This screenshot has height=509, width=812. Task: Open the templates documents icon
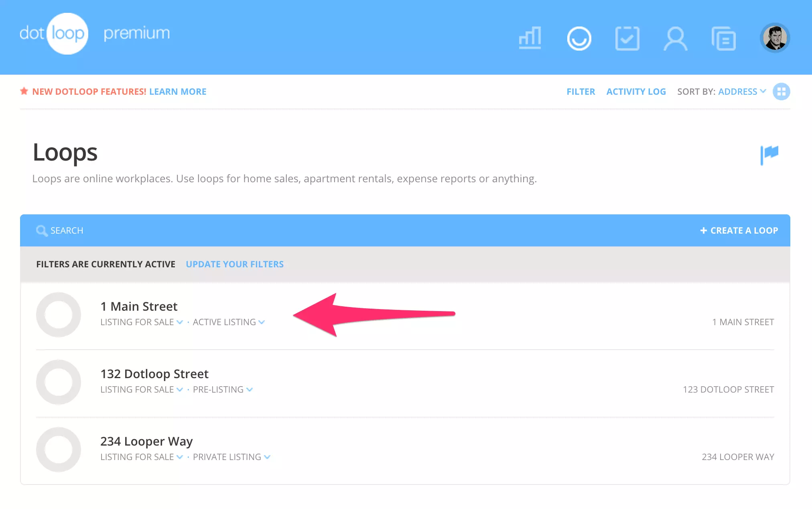[723, 39]
